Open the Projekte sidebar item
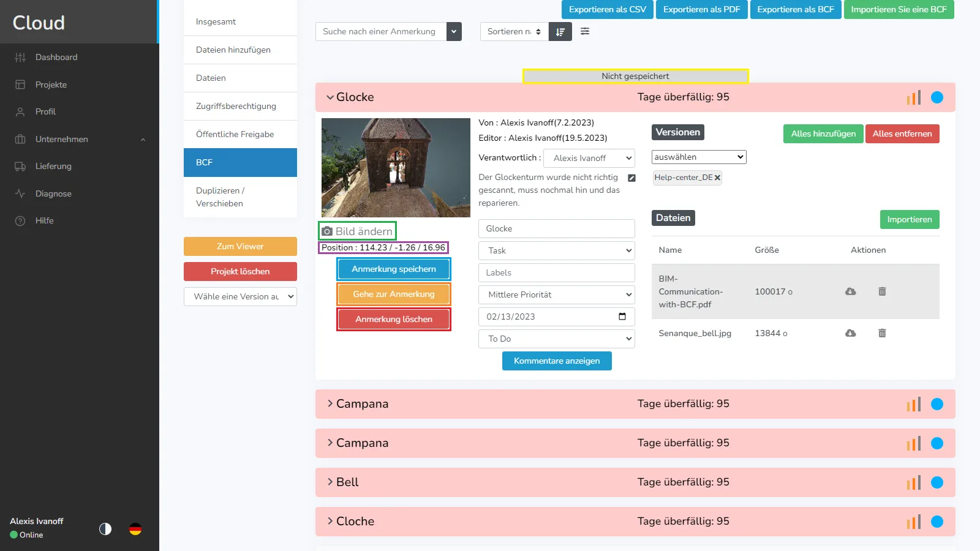This screenshot has width=980, height=551. tap(51, 84)
